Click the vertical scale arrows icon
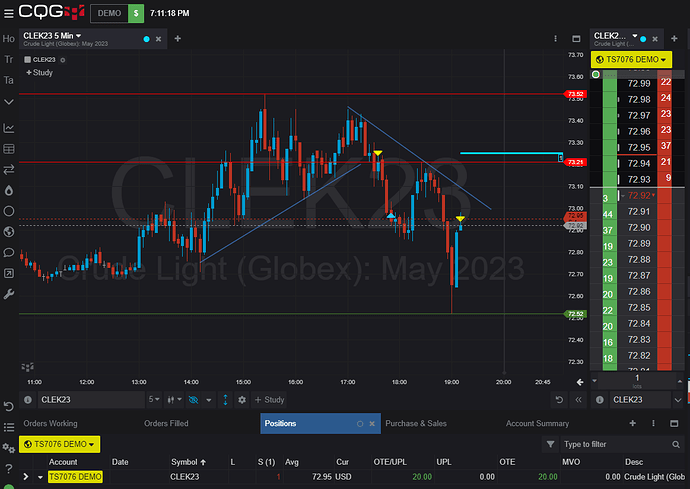This screenshot has height=489, width=690. click(225, 400)
